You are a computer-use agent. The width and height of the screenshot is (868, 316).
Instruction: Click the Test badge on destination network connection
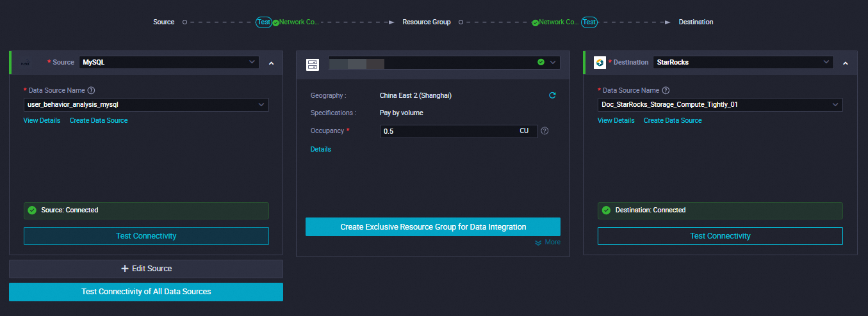pos(589,22)
